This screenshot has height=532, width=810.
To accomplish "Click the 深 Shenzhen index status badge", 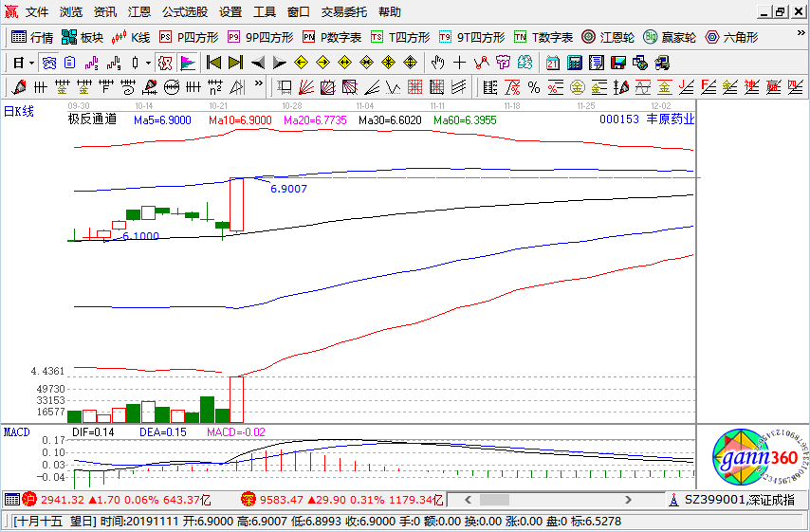I will coord(249,500).
